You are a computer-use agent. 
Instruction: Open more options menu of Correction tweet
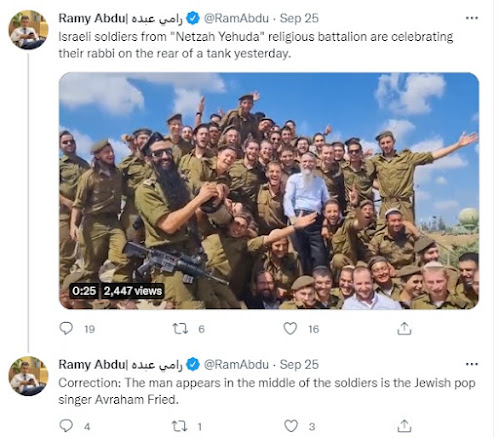472,364
